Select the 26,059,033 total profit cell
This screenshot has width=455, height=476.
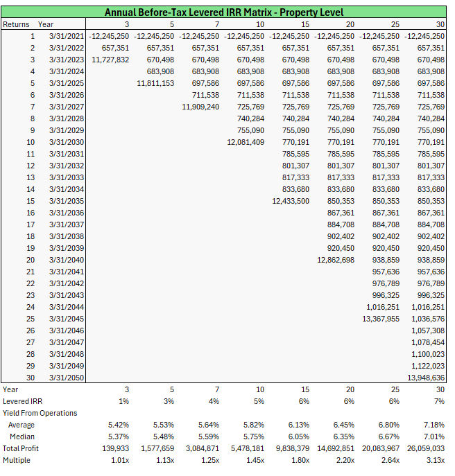click(426, 448)
